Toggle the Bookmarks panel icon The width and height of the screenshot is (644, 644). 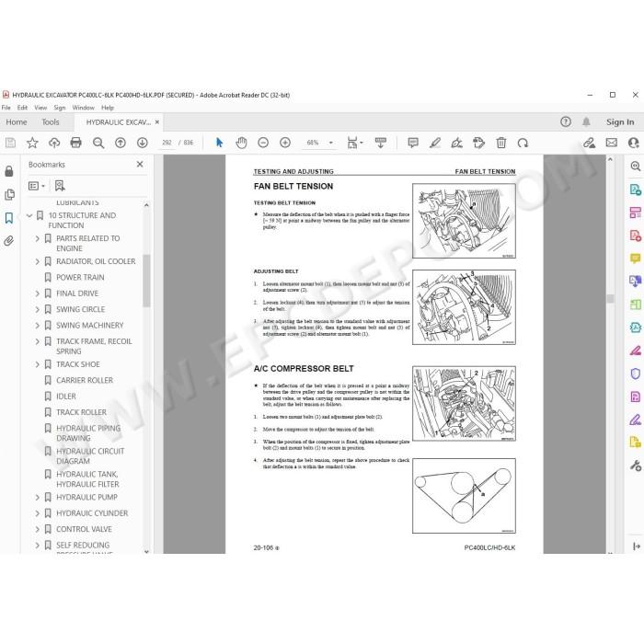(9, 218)
